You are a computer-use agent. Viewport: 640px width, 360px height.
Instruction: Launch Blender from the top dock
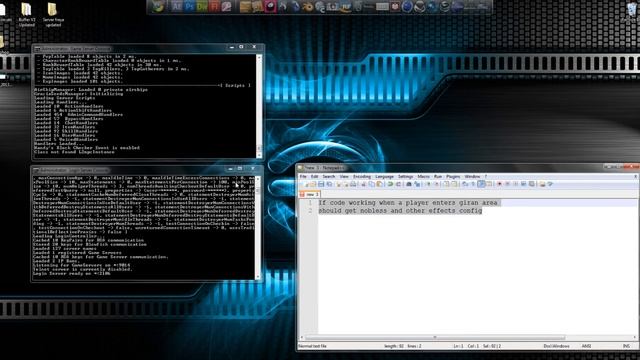click(x=307, y=7)
